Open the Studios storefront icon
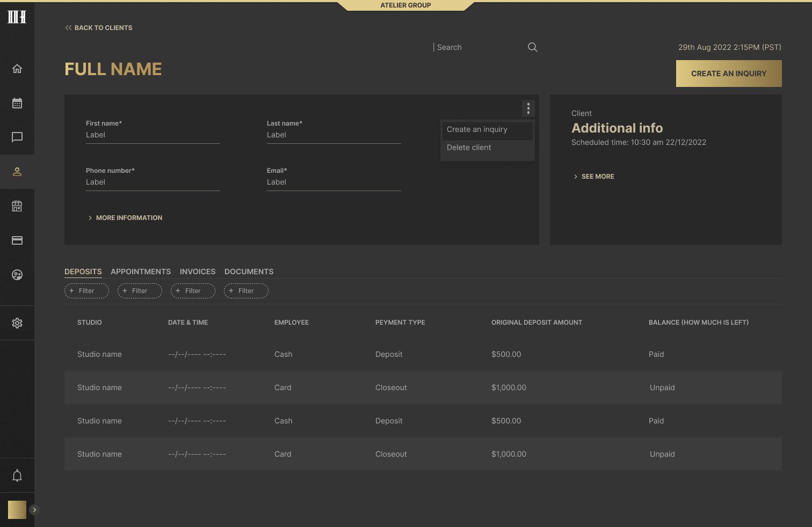Viewport: 812px width, 527px height. [17, 206]
